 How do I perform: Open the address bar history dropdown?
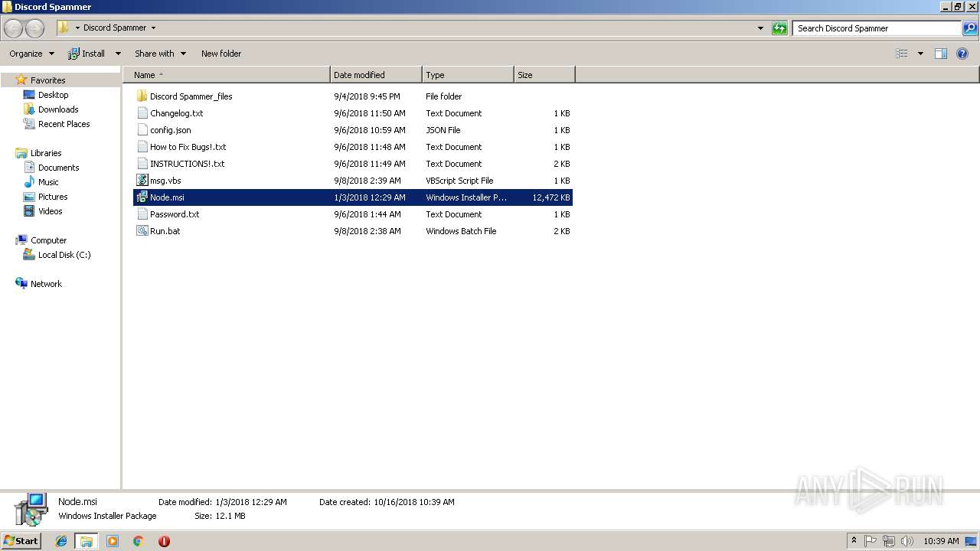click(760, 28)
